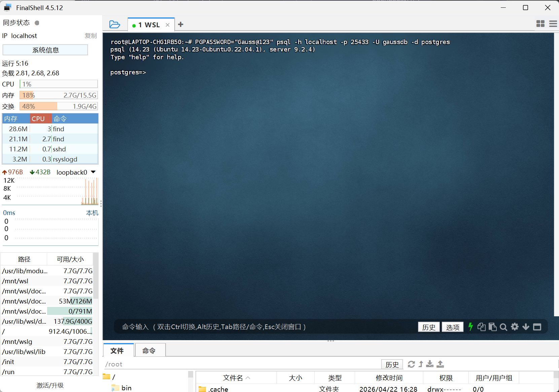
Task: Click the /root path field
Action: [242, 364]
